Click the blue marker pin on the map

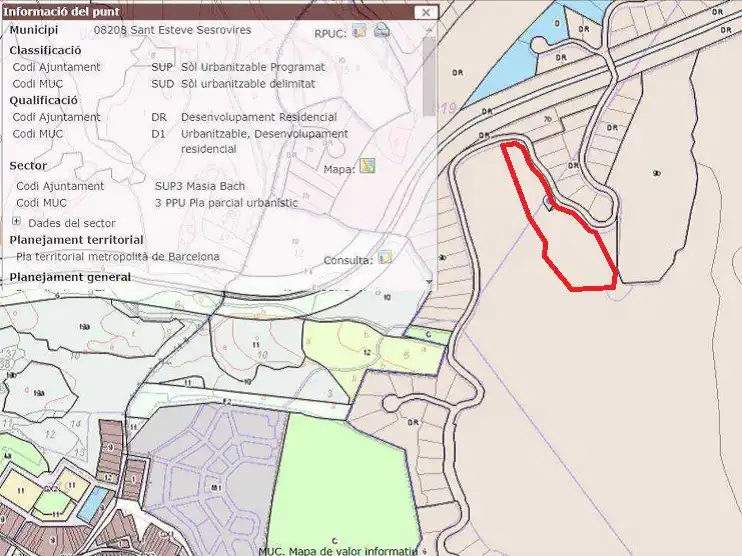[548, 203]
